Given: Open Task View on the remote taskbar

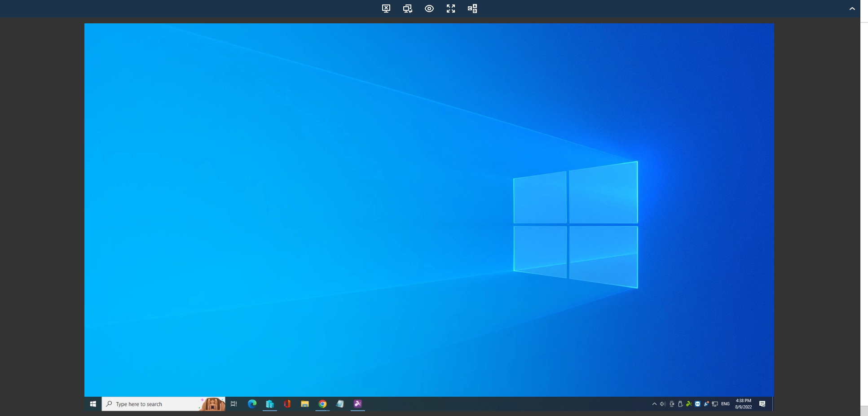Looking at the screenshot, I should (234, 404).
